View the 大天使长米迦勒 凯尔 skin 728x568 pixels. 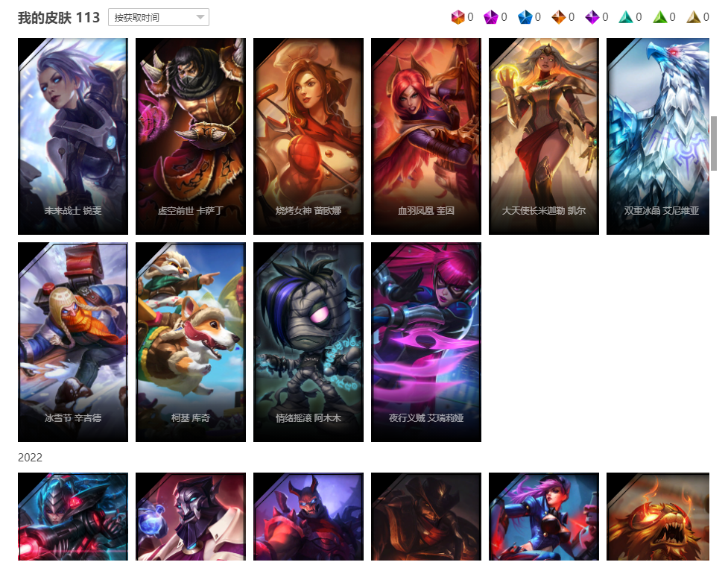click(x=544, y=136)
